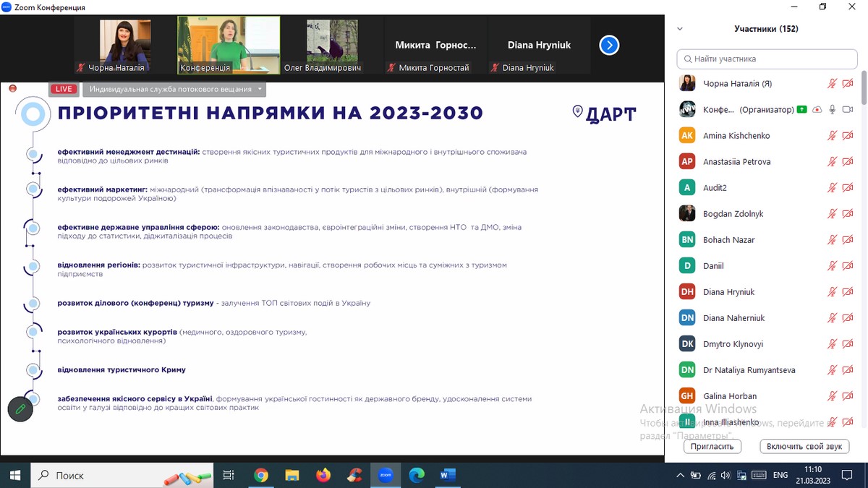
Task: Open Microsoft Word from the taskbar
Action: click(448, 475)
